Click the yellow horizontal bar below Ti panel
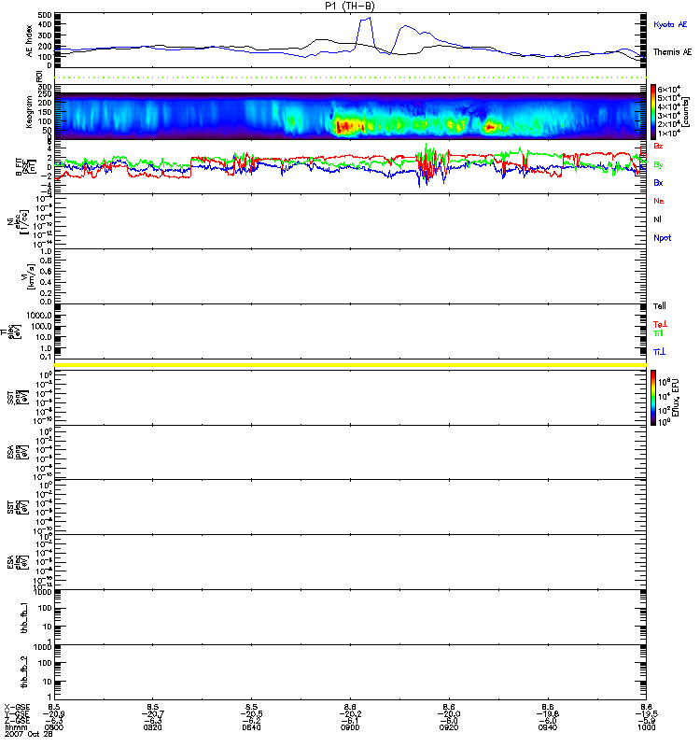The image size is (700, 747). [350, 365]
